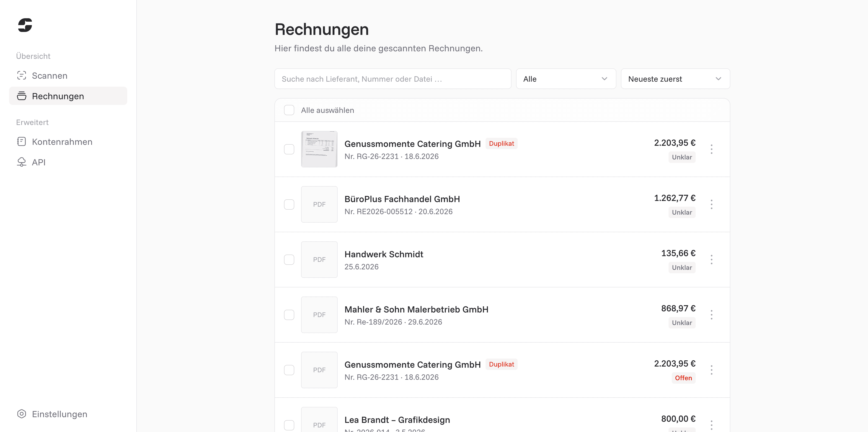This screenshot has height=432, width=868.
Task: Click PDF placeholder of BüroPlus Fachhandel invoice
Action: pos(319,204)
